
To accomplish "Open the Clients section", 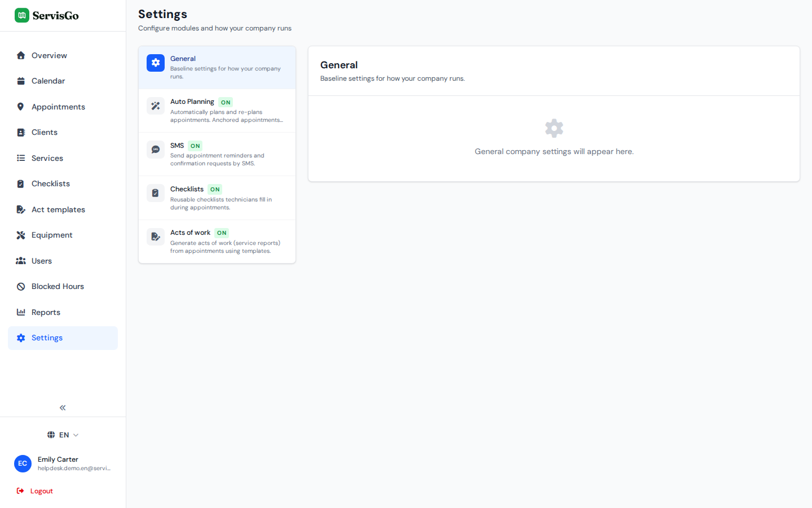I will tap(63, 132).
